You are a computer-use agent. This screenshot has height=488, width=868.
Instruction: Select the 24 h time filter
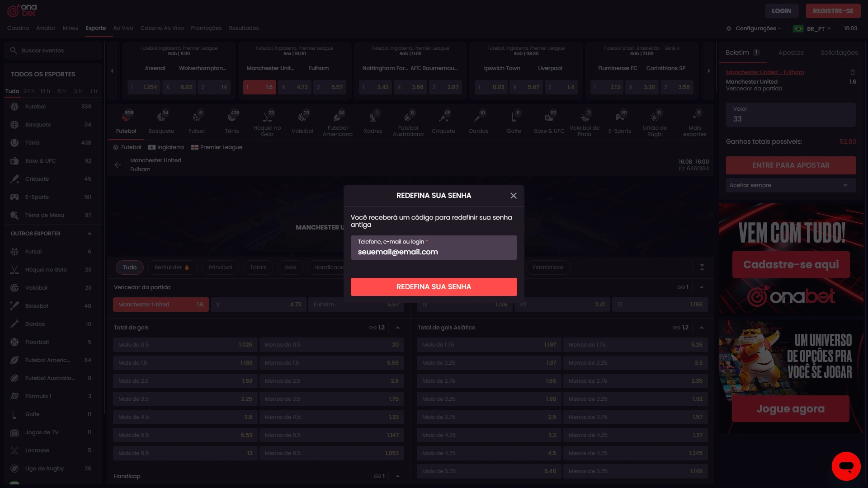click(x=29, y=91)
